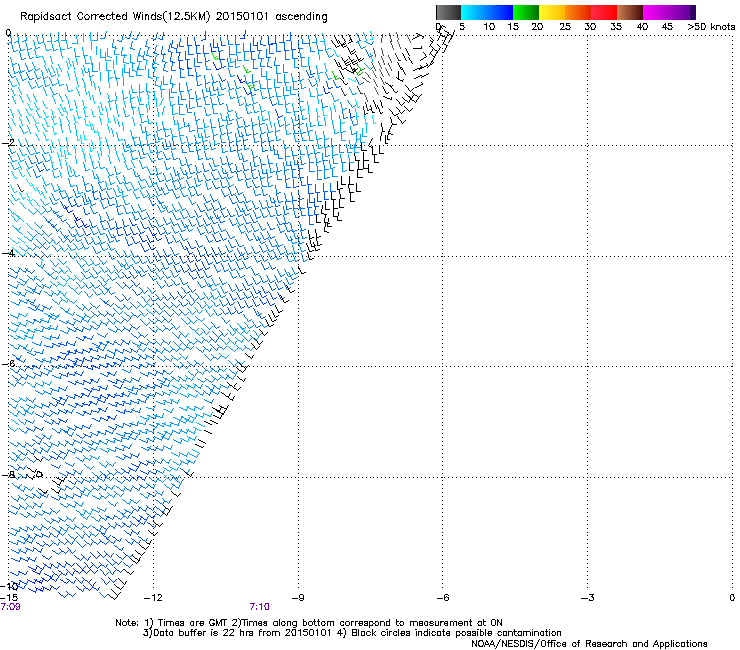Click the gray 0-5 knots color segment
The image size is (740, 650).
pos(448,12)
